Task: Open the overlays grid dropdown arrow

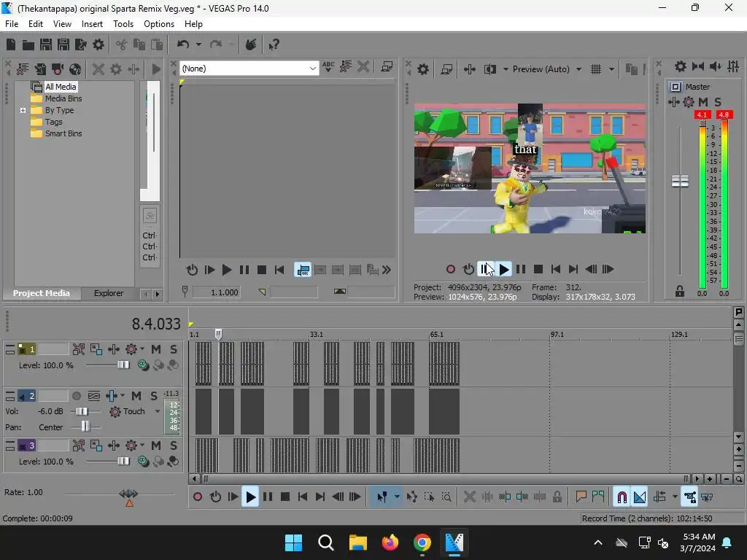Action: pos(611,69)
